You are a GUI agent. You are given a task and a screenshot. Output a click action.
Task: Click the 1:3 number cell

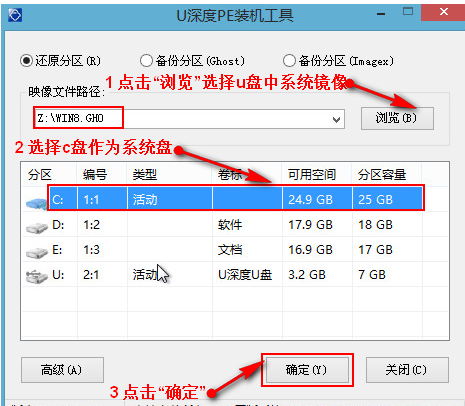click(91, 250)
